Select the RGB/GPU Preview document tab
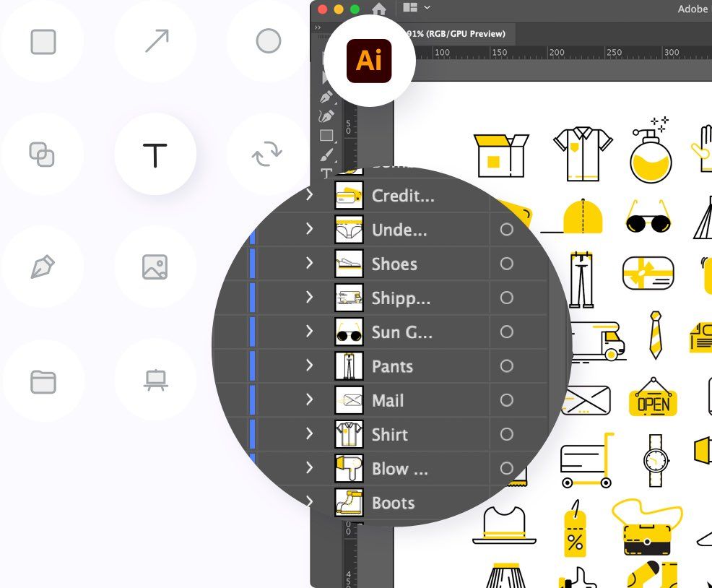 (x=455, y=33)
